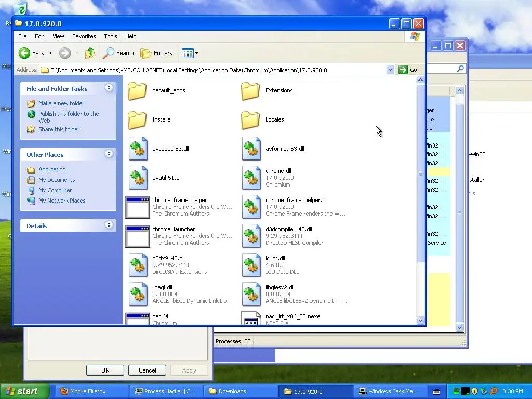Click OK in the background dialog
This screenshot has width=532, height=399.
(105, 370)
